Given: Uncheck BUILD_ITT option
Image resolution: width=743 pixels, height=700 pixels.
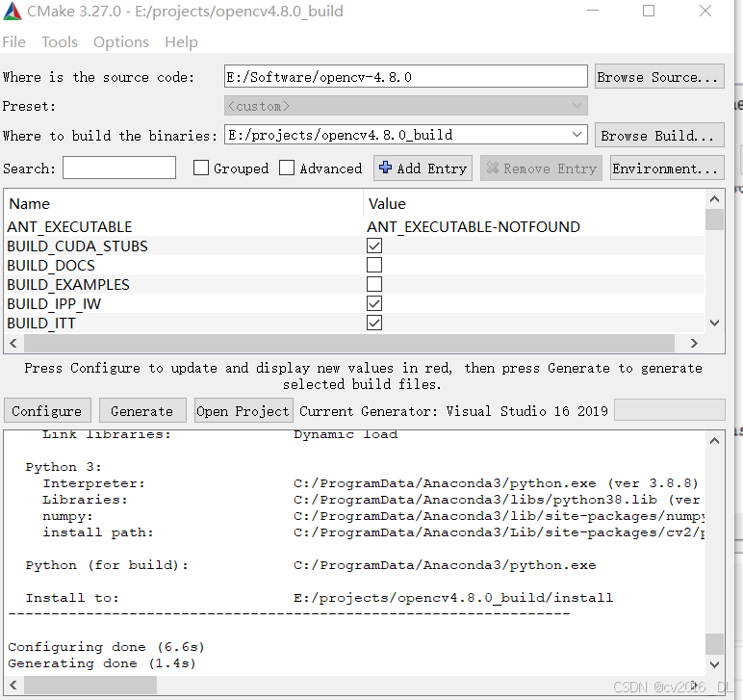Looking at the screenshot, I should [x=374, y=323].
